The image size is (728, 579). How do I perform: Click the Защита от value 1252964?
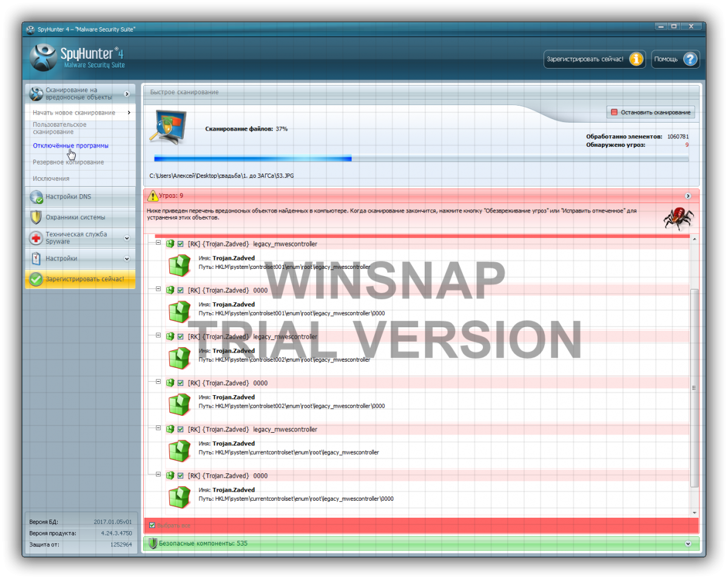[121, 545]
